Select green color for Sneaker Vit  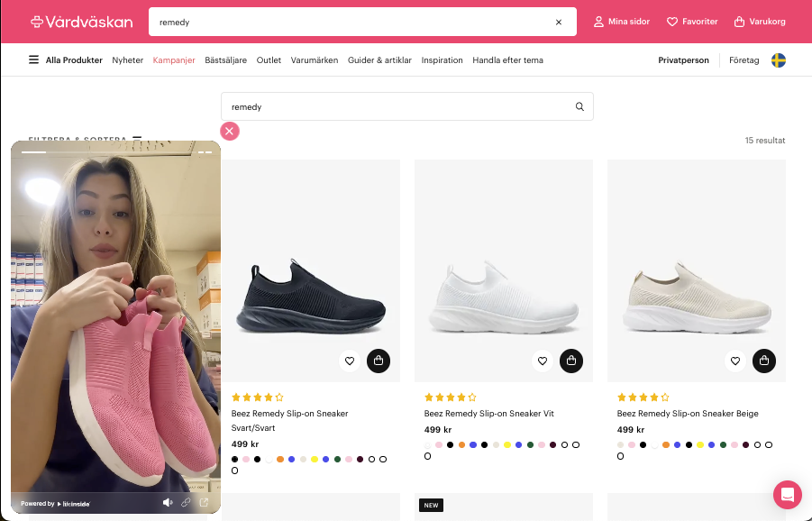click(x=530, y=445)
